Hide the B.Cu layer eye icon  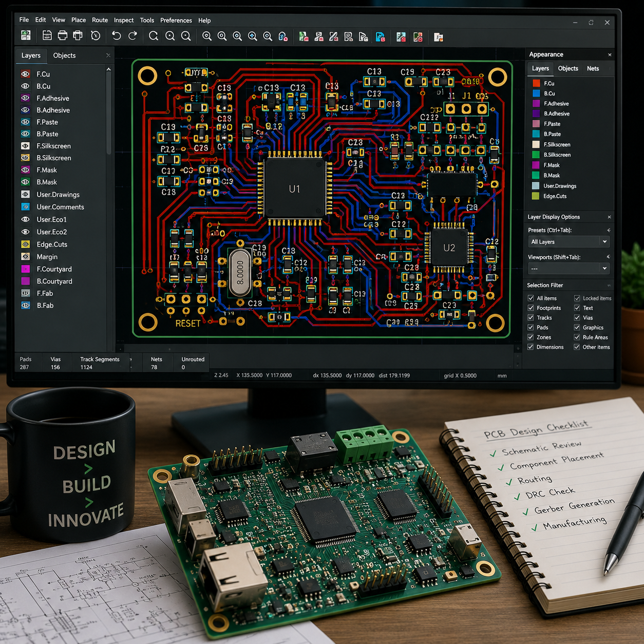point(25,86)
